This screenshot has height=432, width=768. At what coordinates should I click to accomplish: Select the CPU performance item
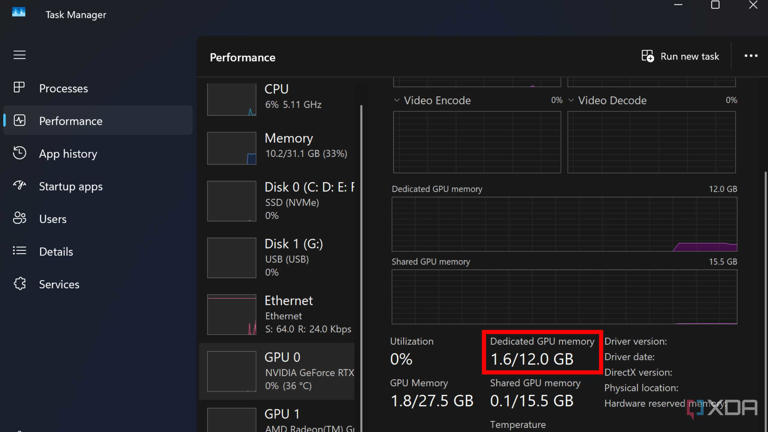pos(280,97)
